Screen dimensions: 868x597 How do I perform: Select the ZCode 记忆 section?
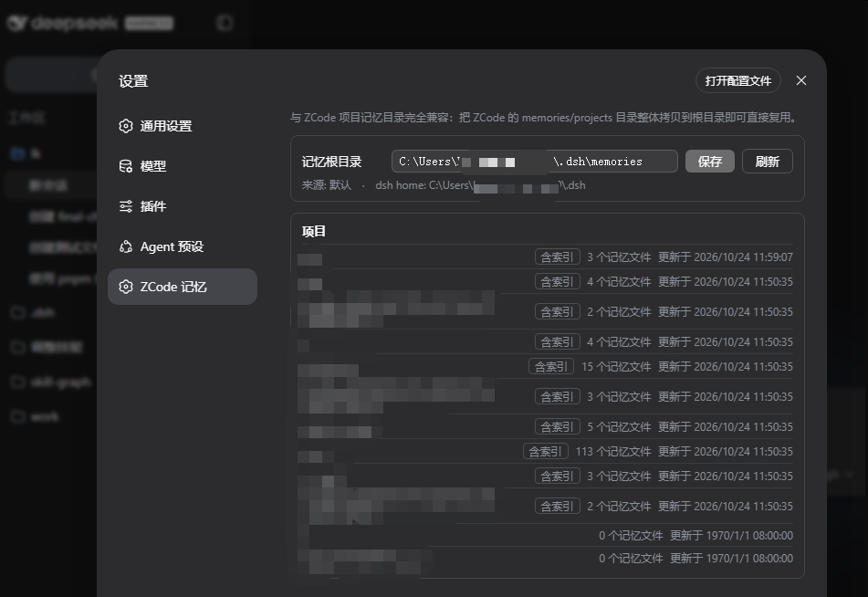coord(183,287)
